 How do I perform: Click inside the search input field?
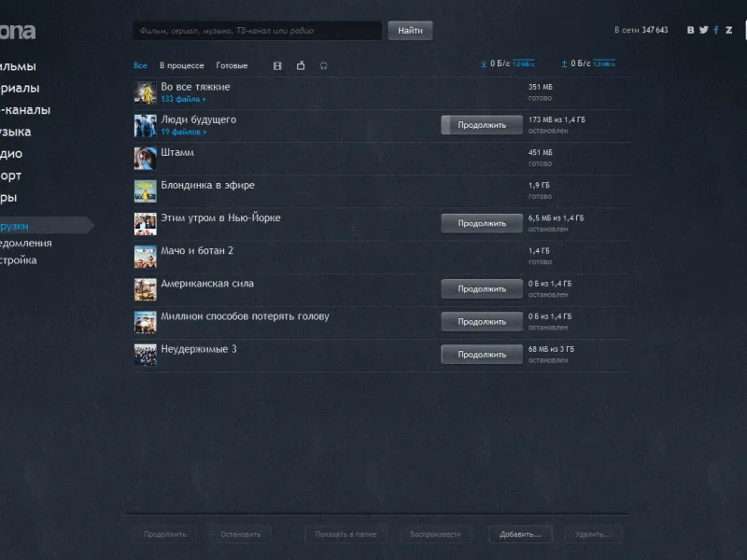click(x=257, y=31)
